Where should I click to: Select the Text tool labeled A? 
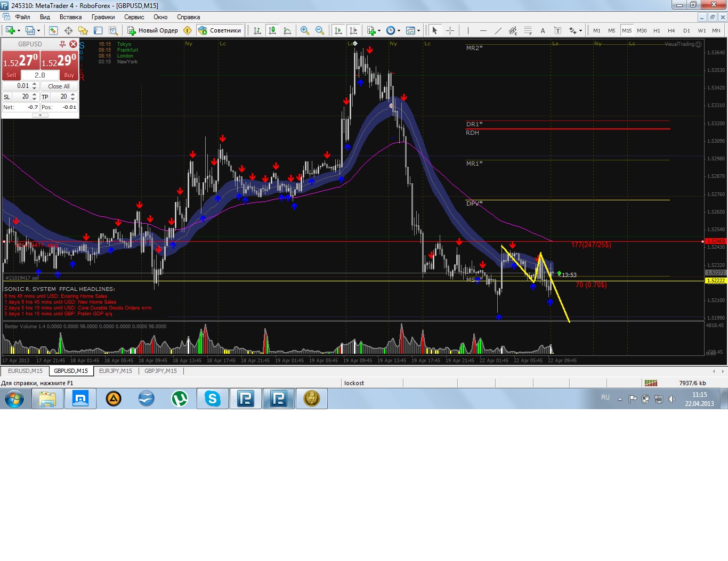pos(543,30)
